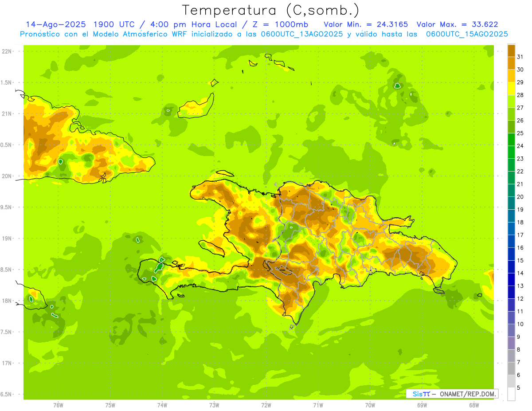Select the purple colorbar segment between 9 and 10
This screenshot has height=411, width=532.
tap(511, 330)
